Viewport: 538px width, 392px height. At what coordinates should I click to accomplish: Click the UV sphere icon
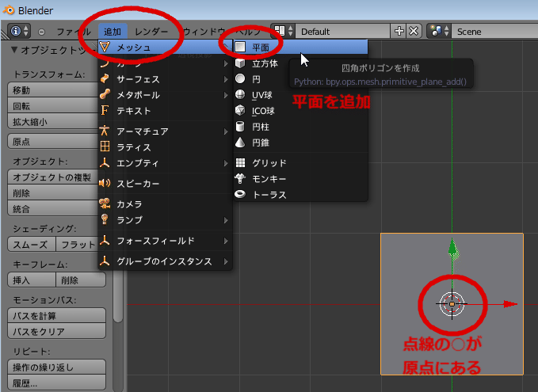pyautogui.click(x=240, y=95)
